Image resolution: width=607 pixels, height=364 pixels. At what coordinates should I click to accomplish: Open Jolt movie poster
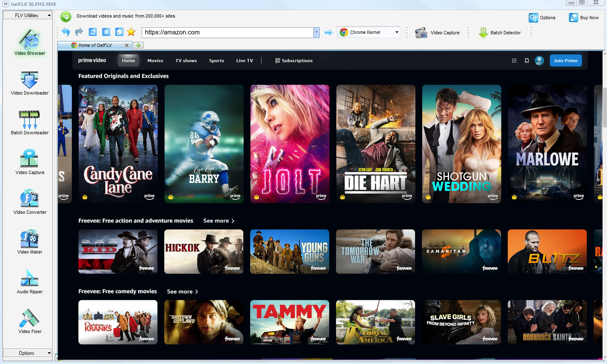[290, 144]
